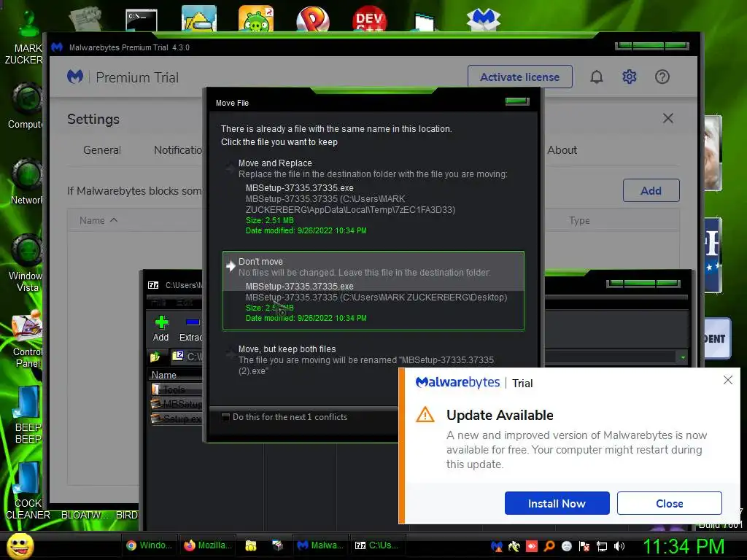Switch to the Notifications settings tab
747x560 pixels.
[178, 150]
